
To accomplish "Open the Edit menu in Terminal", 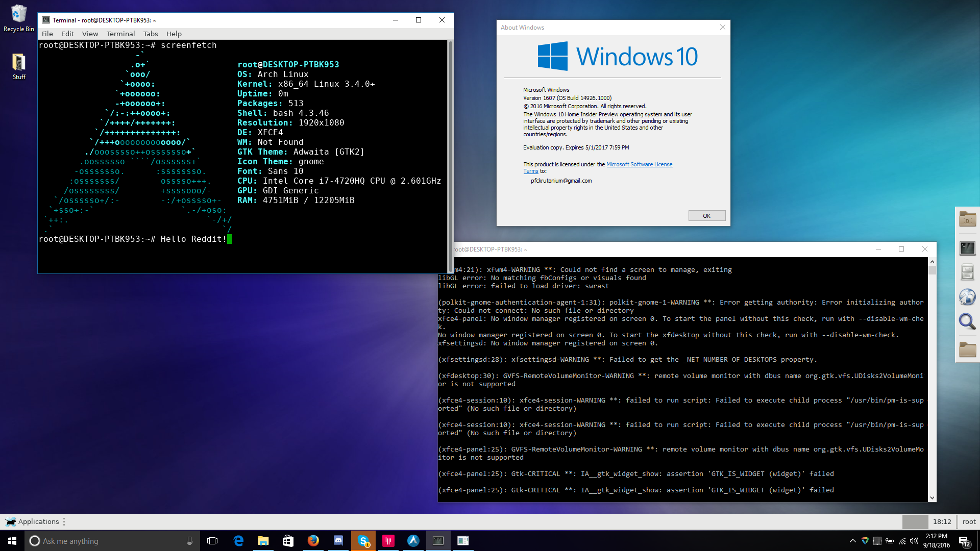I will (67, 34).
